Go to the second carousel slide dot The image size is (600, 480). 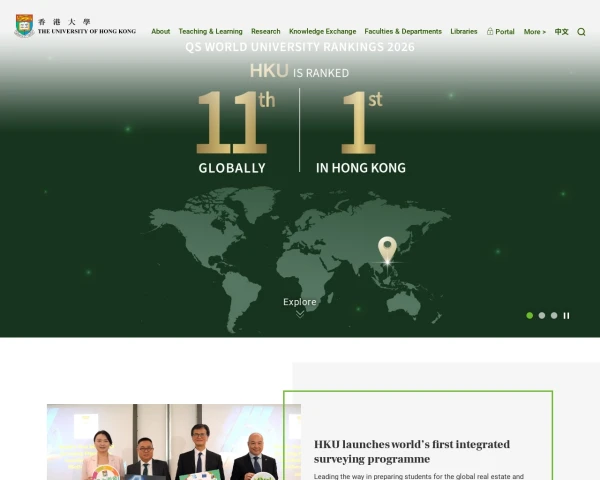542,315
